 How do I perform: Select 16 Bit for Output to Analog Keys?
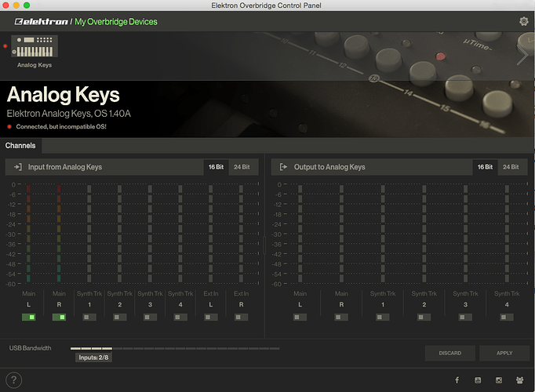click(485, 167)
